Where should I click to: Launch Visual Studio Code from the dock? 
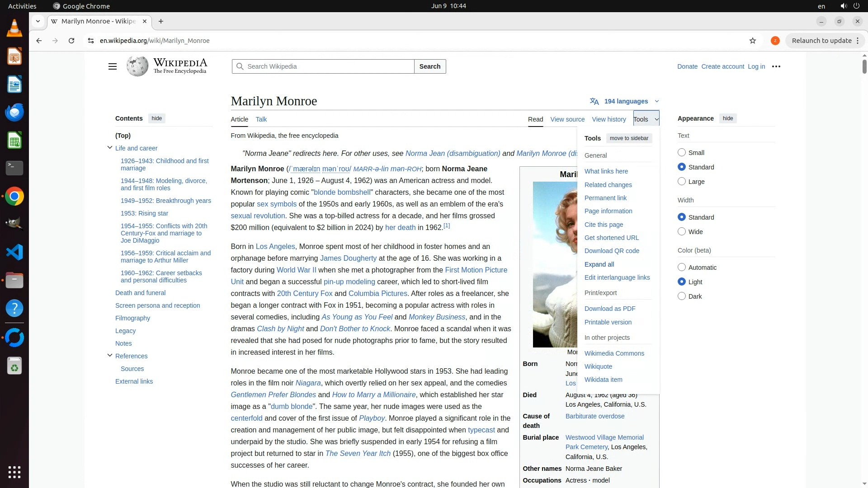pyautogui.click(x=14, y=252)
